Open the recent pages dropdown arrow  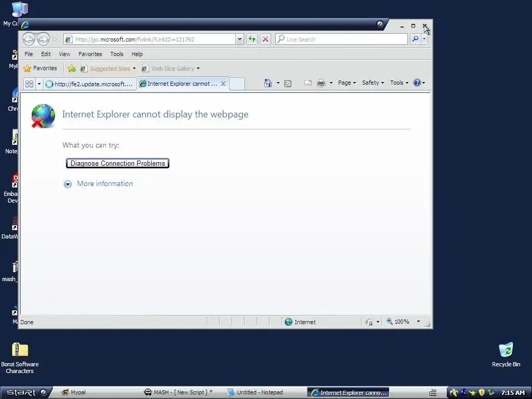tap(55, 39)
